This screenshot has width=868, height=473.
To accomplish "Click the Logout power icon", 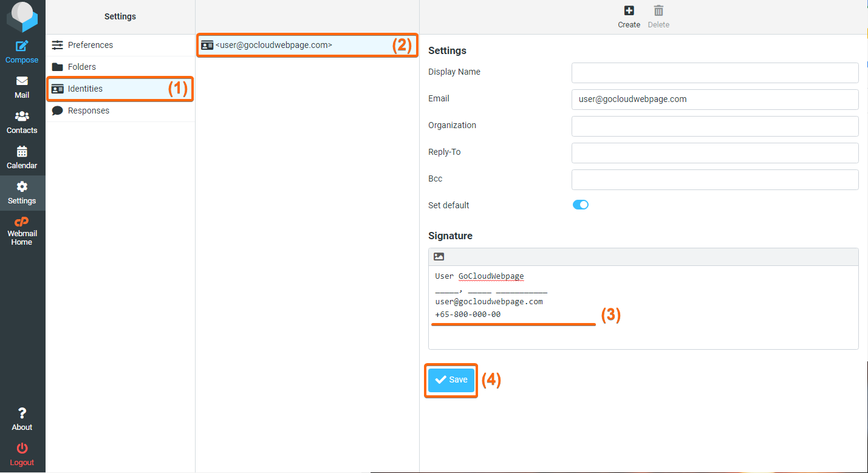I will (x=22, y=448).
